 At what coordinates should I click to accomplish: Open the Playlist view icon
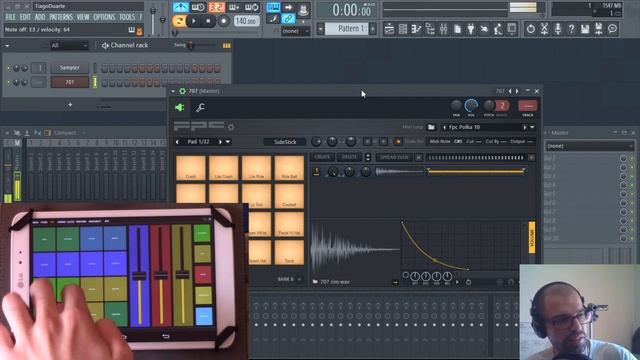coord(389,29)
